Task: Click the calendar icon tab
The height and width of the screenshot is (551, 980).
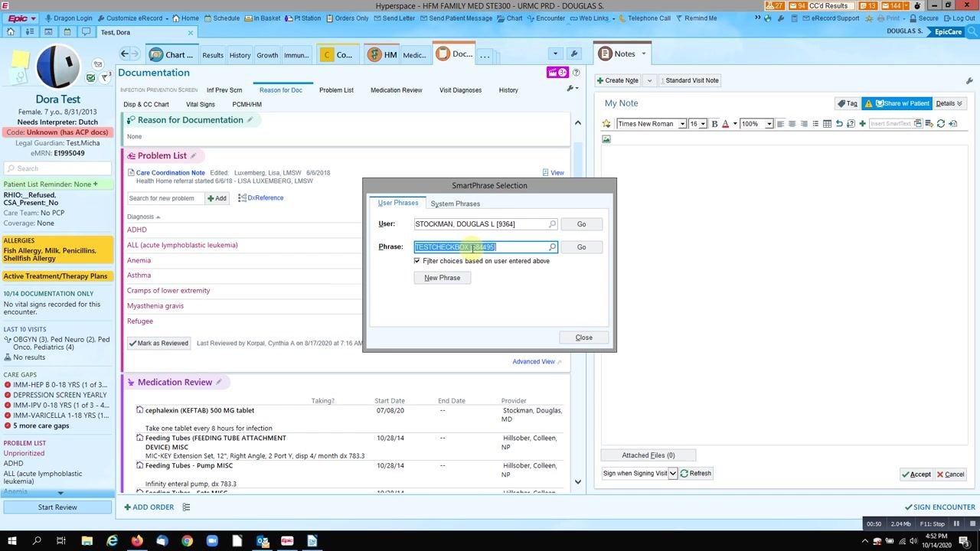Action: (67, 32)
